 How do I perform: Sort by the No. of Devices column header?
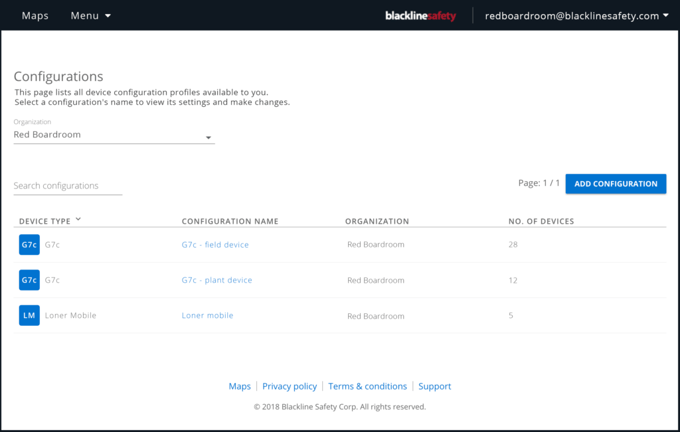pyautogui.click(x=541, y=221)
